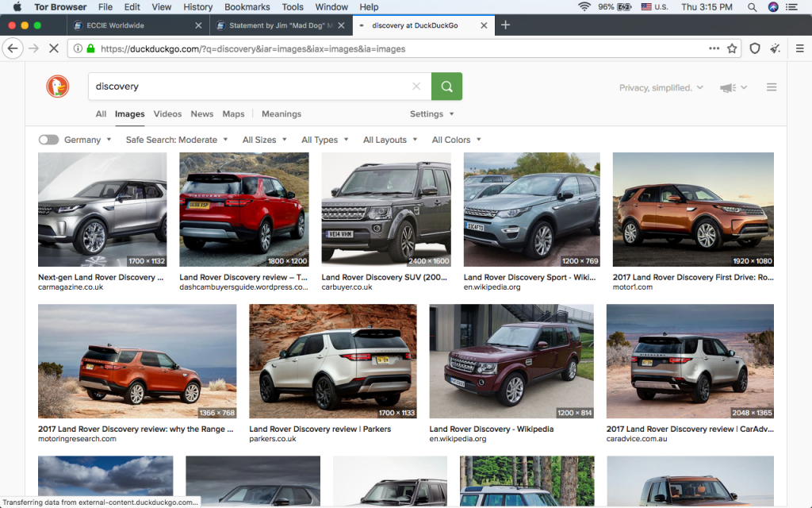Open the All Colors filter dropdown

coord(456,140)
